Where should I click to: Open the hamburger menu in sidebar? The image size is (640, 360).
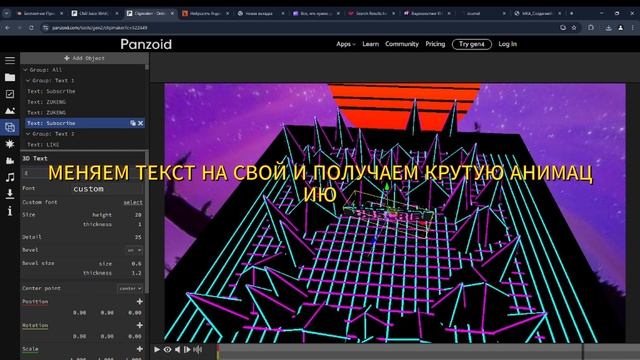(10, 60)
